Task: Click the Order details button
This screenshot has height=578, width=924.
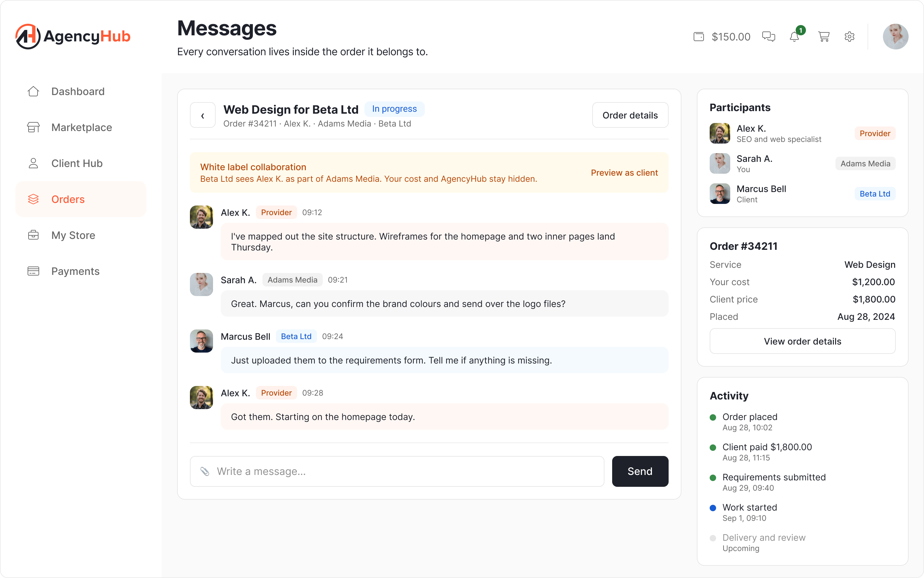Action: [630, 115]
